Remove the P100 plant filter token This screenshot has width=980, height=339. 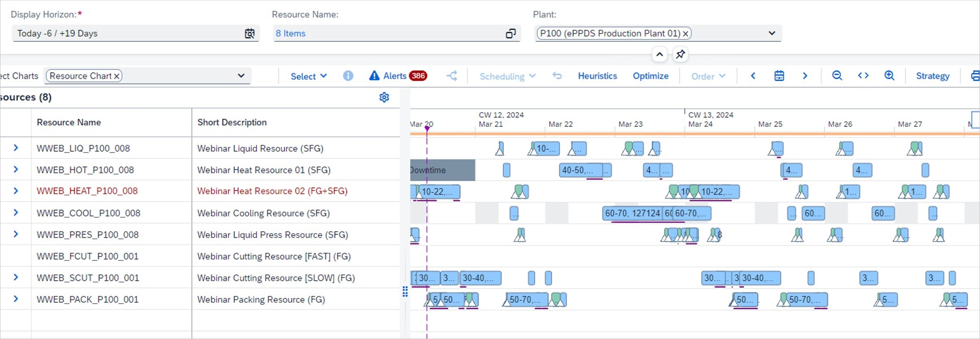coord(685,34)
